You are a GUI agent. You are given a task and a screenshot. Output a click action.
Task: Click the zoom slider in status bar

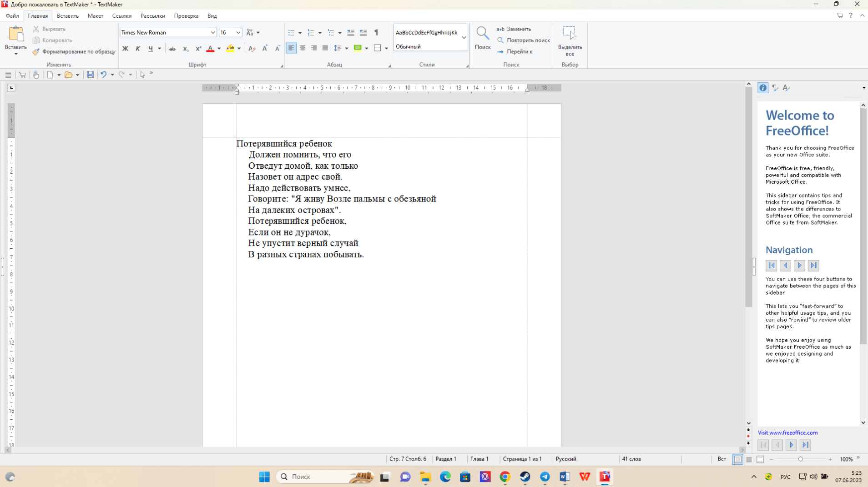coord(800,459)
